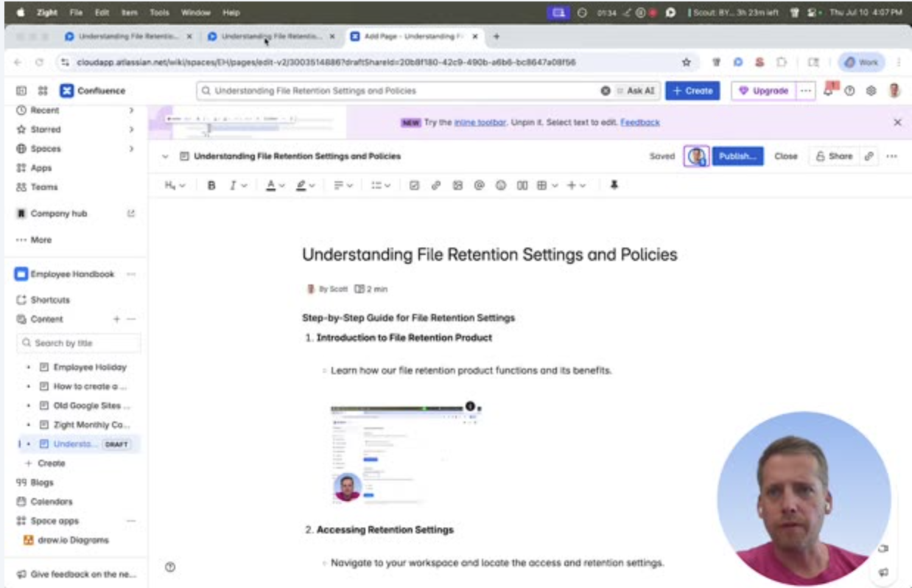Click the Ask AI button
912x588 pixels.
636,91
